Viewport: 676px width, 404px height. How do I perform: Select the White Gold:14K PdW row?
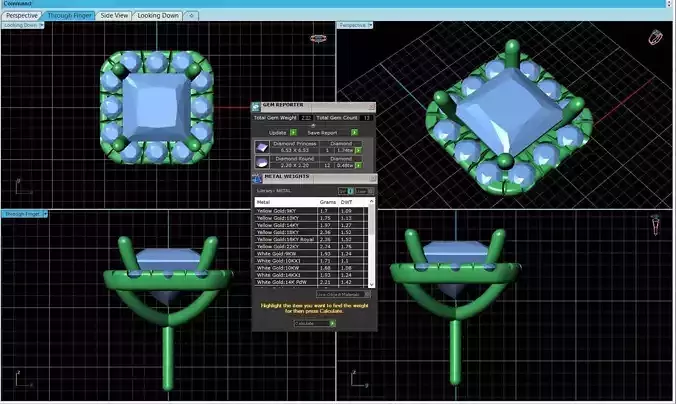point(311,282)
